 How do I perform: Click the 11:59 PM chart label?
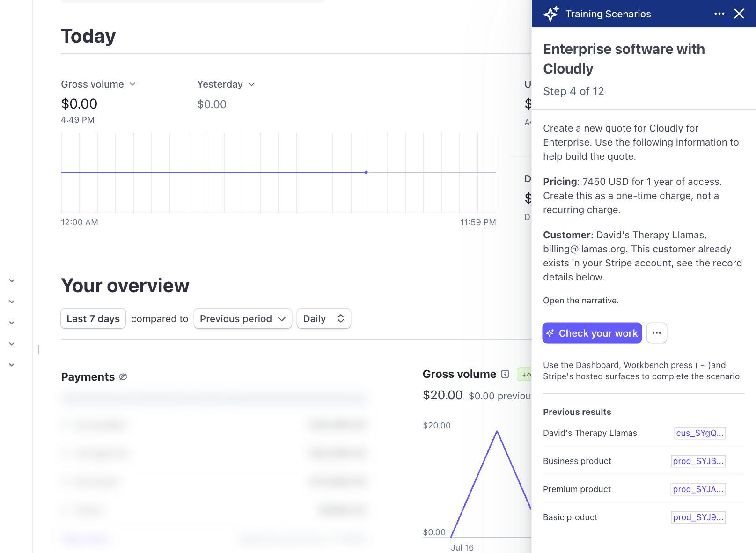pyautogui.click(x=478, y=222)
